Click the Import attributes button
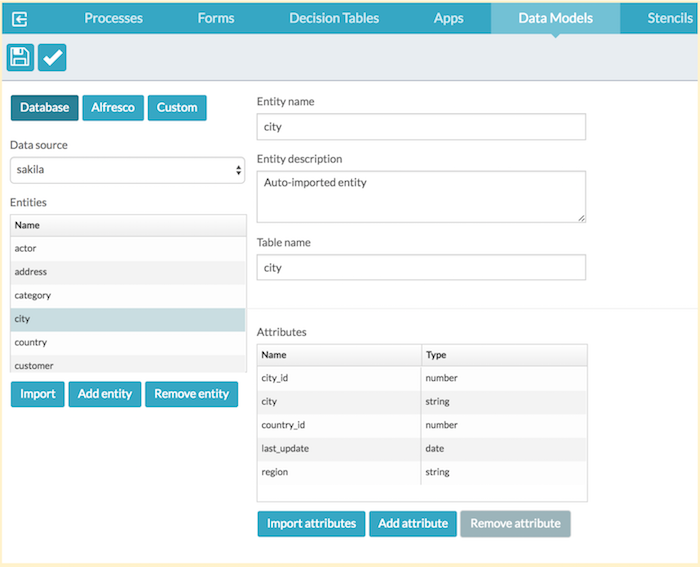 [311, 523]
